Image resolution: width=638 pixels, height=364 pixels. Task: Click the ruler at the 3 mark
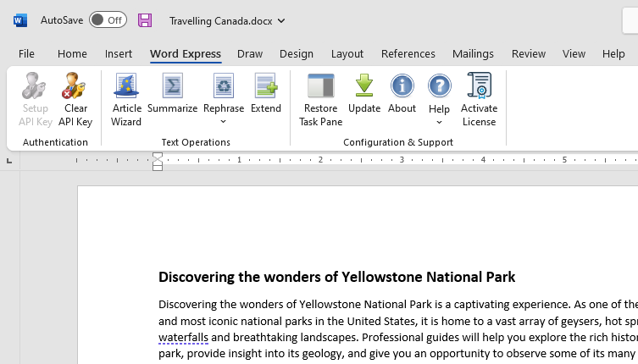tap(402, 160)
